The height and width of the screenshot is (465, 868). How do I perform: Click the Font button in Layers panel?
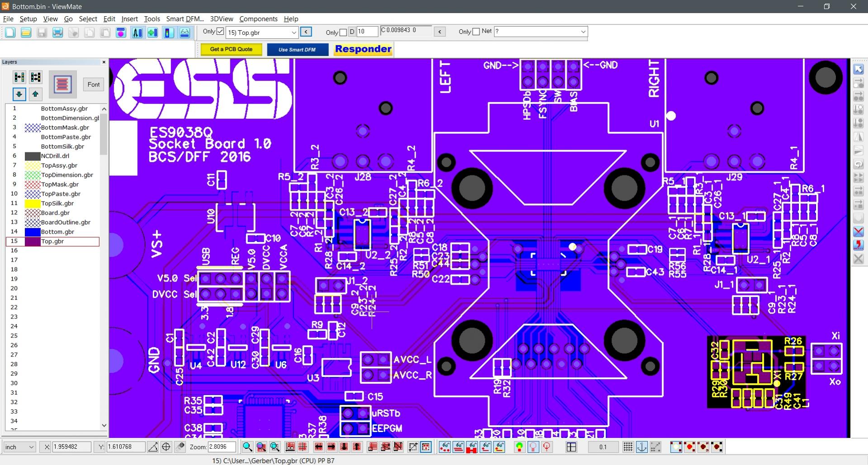94,85
